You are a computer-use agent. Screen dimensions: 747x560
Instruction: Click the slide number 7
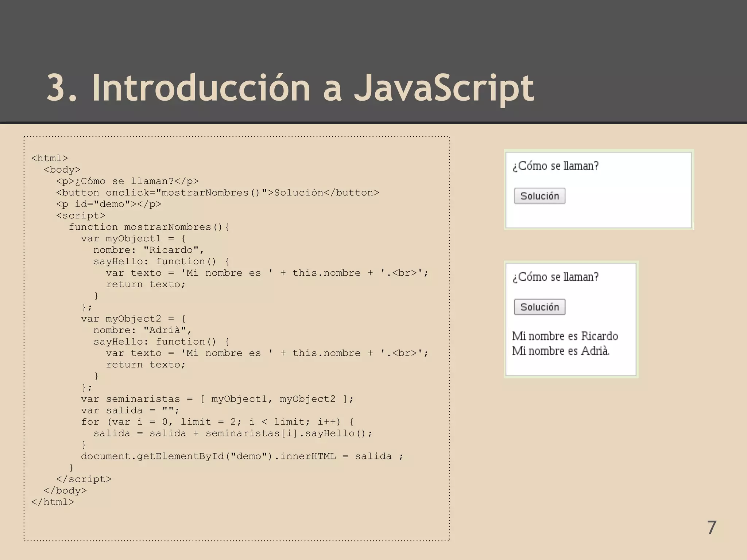(x=712, y=528)
